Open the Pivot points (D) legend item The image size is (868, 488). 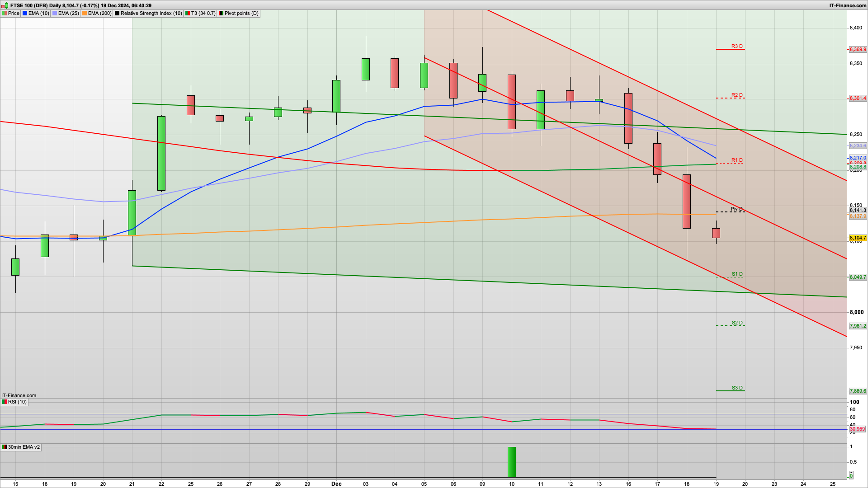239,13
